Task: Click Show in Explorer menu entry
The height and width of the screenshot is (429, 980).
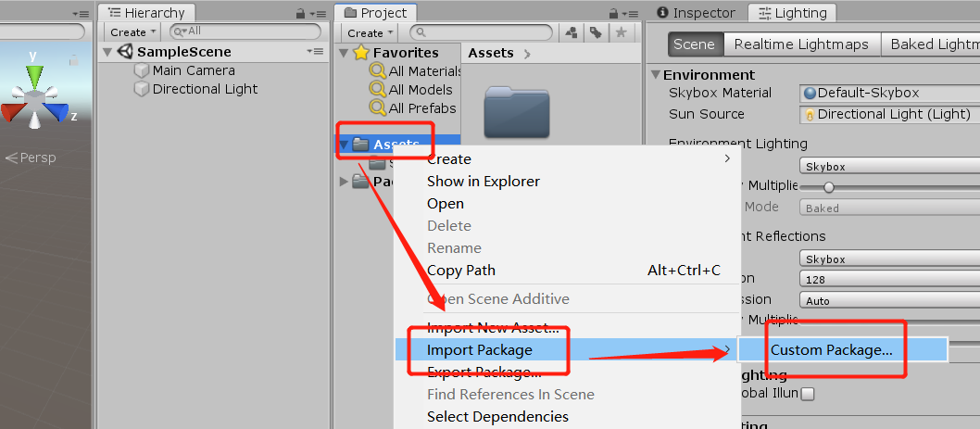Action: pyautogui.click(x=483, y=181)
